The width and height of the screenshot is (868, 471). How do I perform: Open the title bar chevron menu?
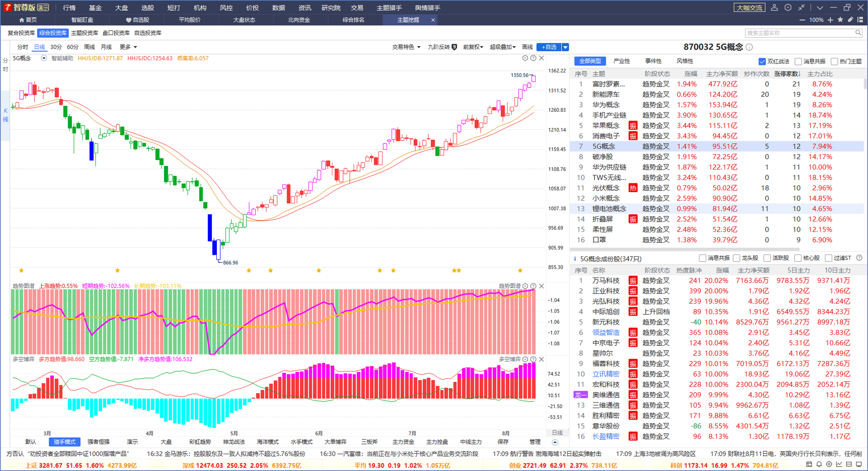tap(820, 8)
